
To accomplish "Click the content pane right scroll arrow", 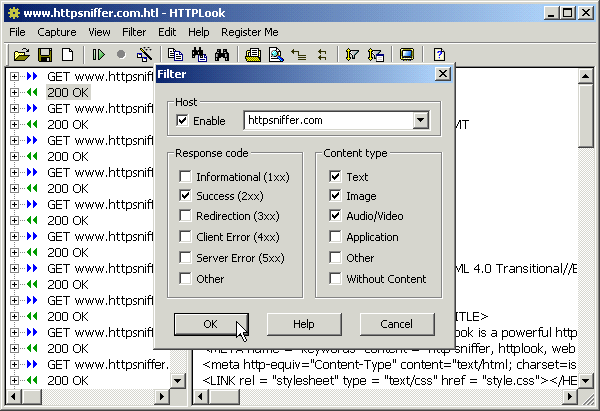I will tap(570, 396).
